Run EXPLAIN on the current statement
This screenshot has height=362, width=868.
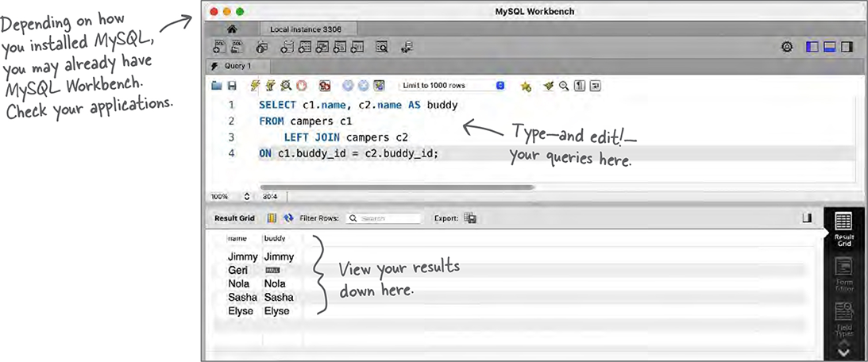pos(286,86)
